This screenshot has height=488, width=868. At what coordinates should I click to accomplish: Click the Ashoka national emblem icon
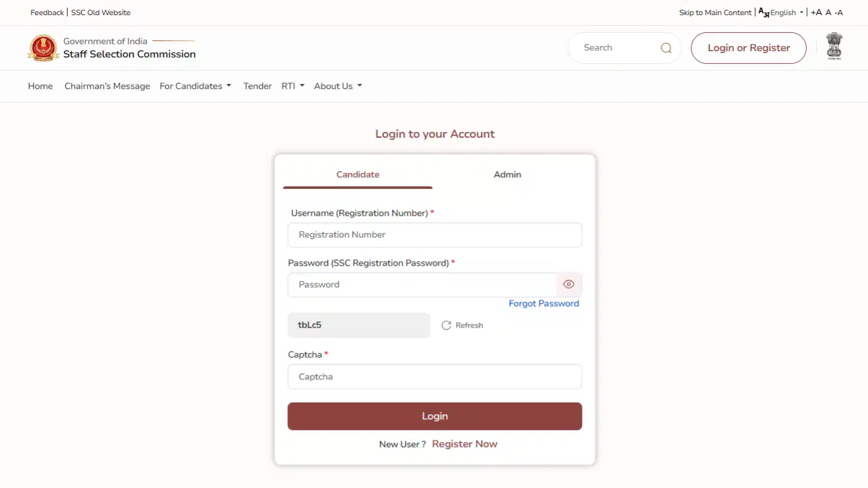(x=835, y=47)
